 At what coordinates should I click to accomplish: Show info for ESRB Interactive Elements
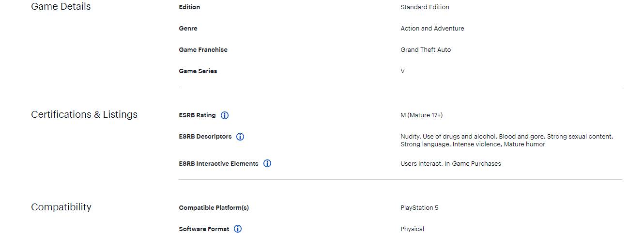tap(267, 164)
